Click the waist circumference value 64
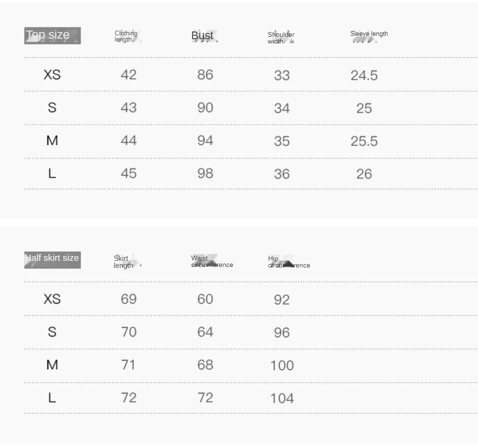478x448 pixels. click(205, 332)
